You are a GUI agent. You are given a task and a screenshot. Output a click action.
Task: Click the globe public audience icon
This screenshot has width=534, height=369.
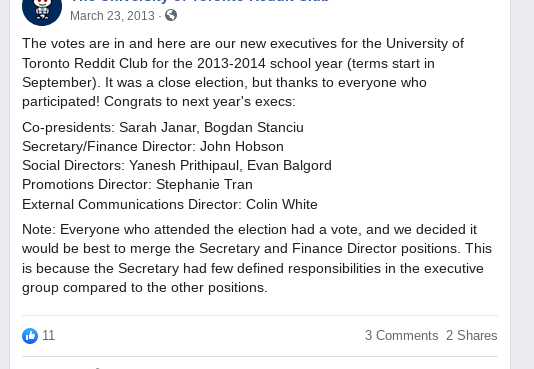pyautogui.click(x=171, y=15)
